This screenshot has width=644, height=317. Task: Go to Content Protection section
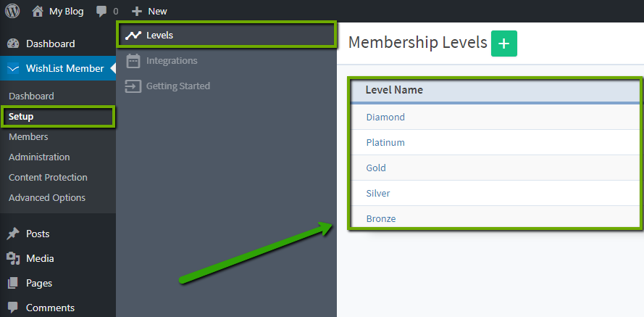pyautogui.click(x=48, y=177)
